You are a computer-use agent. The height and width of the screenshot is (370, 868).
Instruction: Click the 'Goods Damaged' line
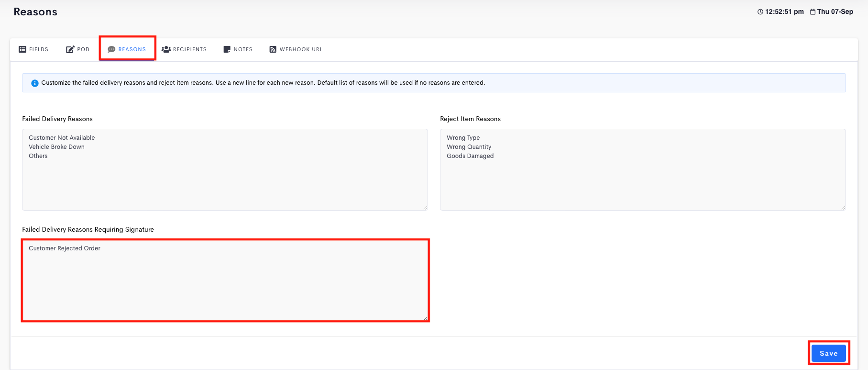pyautogui.click(x=470, y=156)
